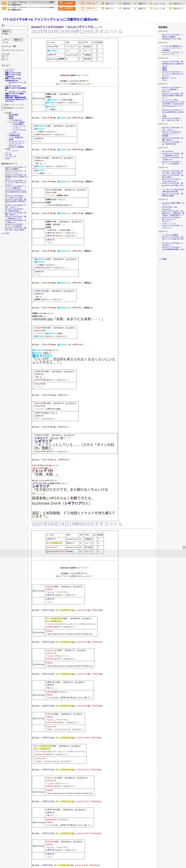Open バトロイ駄弁り板 link
This screenshot has height=868, width=186.
tap(15, 120)
